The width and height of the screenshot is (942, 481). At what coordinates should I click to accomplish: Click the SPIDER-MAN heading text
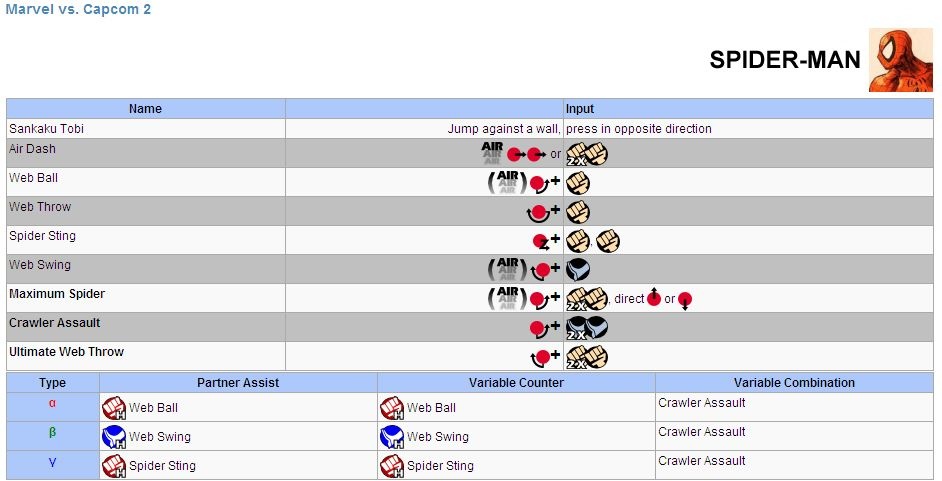point(785,59)
